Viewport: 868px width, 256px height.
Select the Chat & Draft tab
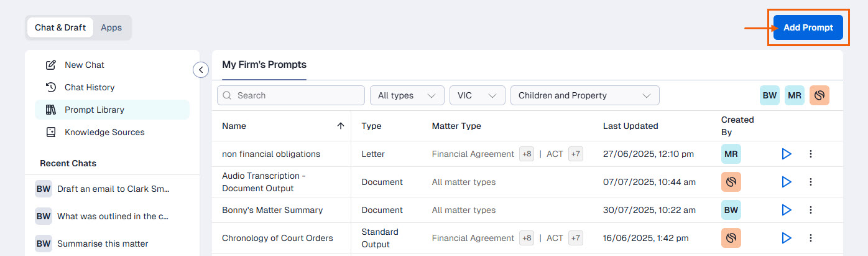point(60,27)
